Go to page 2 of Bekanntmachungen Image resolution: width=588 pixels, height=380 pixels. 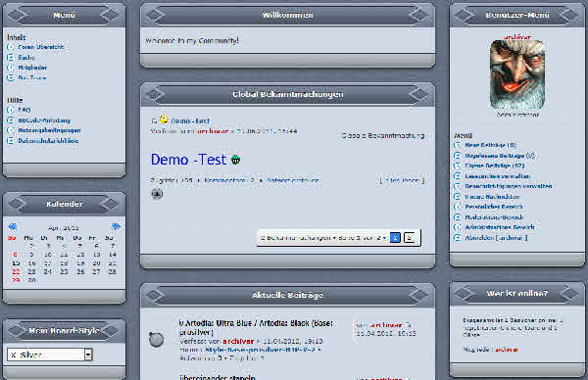(x=409, y=238)
